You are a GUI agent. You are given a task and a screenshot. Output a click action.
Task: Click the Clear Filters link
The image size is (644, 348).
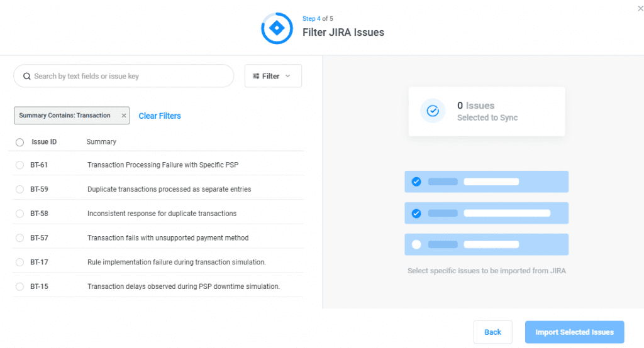point(160,116)
